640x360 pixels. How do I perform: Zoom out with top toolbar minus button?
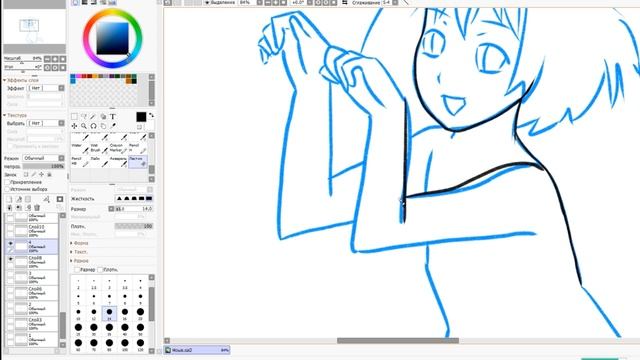tap(267, 2)
